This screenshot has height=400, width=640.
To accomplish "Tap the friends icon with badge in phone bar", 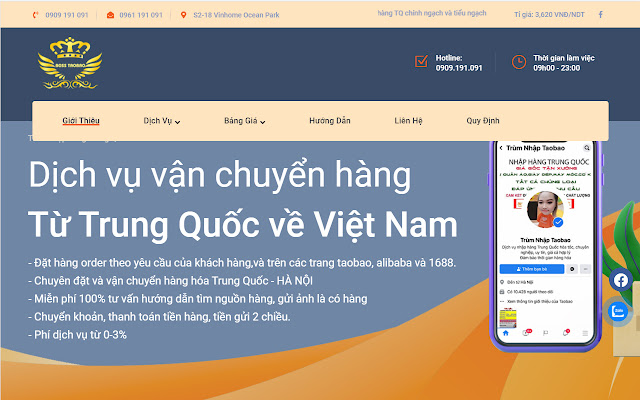I will [x=527, y=332].
